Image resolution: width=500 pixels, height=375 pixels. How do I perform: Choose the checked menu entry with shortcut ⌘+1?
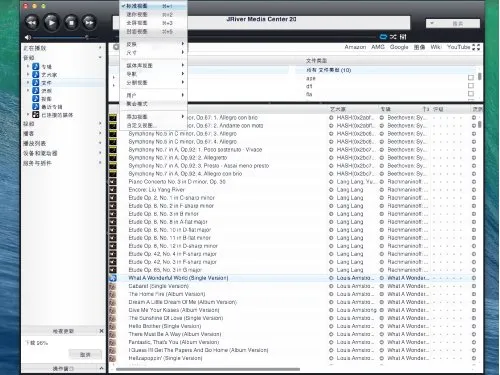coord(153,6)
